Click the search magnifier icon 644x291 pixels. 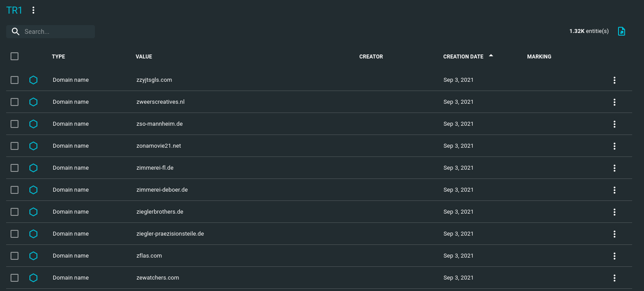[16, 31]
